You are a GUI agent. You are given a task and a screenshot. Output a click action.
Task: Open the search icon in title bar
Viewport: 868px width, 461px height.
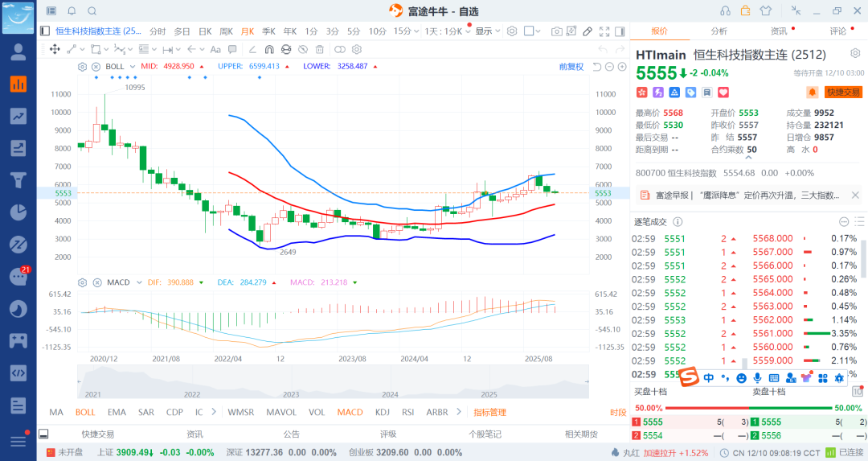click(x=92, y=11)
